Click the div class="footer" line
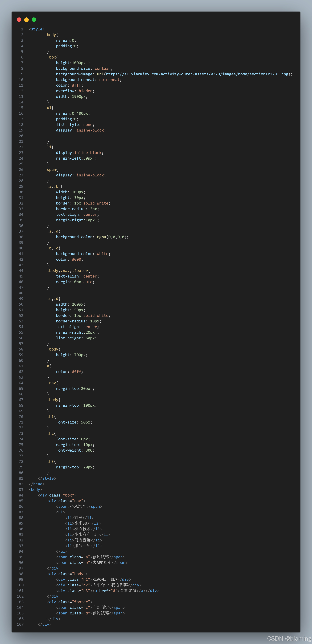 tap(69, 602)
